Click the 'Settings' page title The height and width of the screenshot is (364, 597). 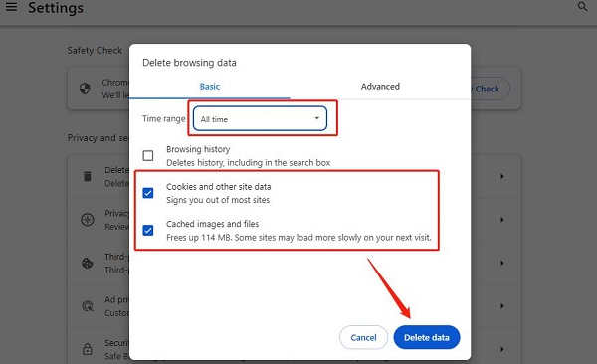(56, 8)
